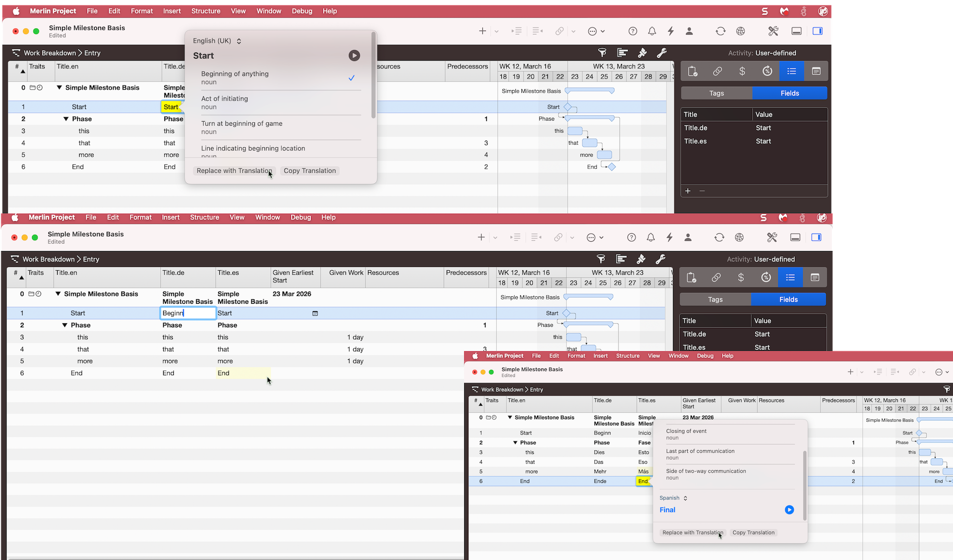Click 'Copy Translation' in the Start popup
This screenshot has height=560, width=953.
(310, 171)
